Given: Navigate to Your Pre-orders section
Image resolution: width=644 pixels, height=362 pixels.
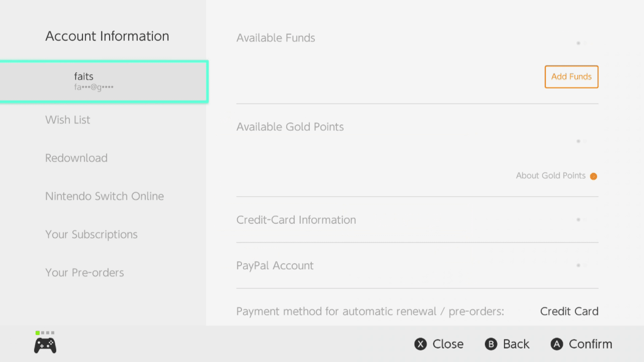Looking at the screenshot, I should coord(85,272).
